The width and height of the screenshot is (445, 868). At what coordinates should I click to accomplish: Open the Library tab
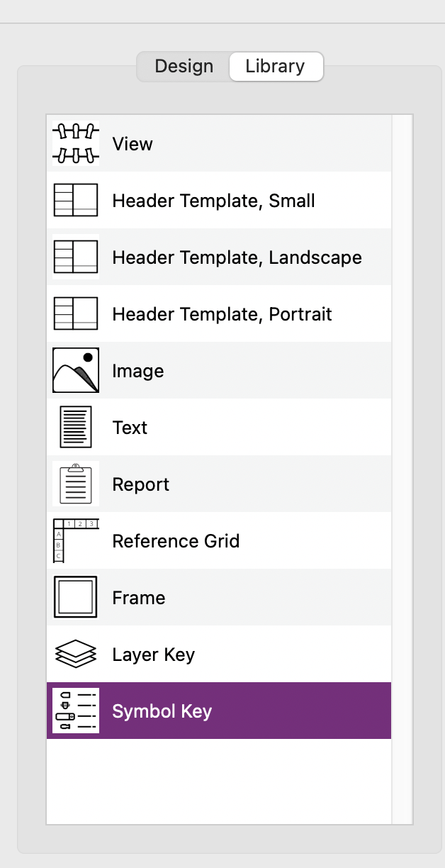click(275, 67)
